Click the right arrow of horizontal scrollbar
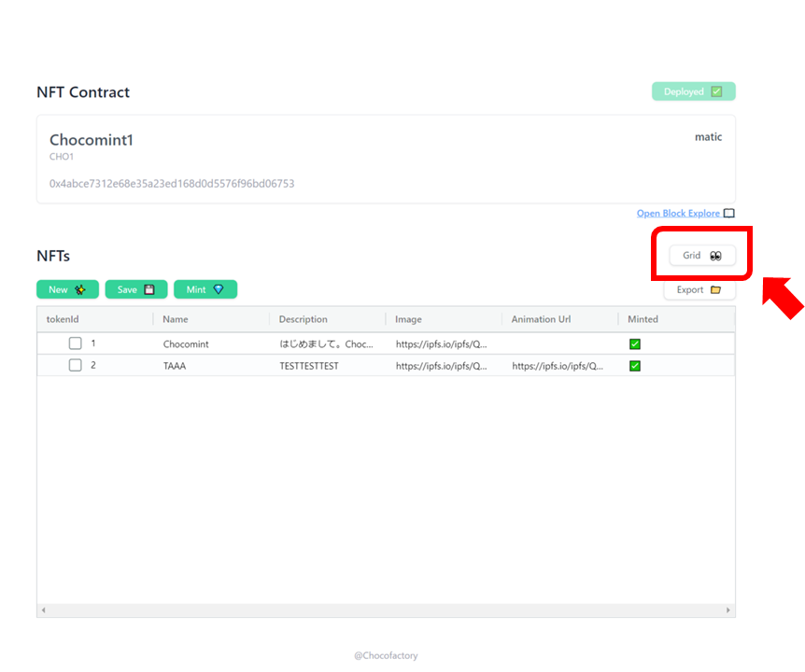The height and width of the screenshot is (672, 805). click(728, 610)
